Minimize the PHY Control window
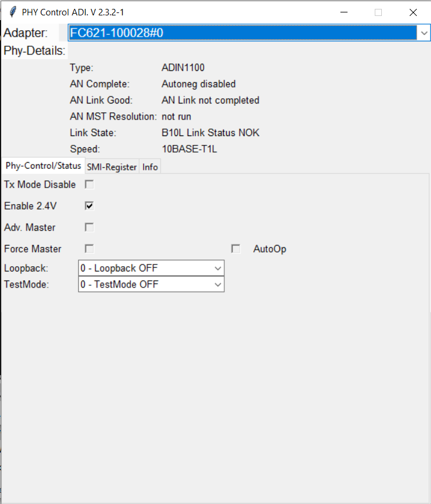431x504 pixels. [344, 12]
